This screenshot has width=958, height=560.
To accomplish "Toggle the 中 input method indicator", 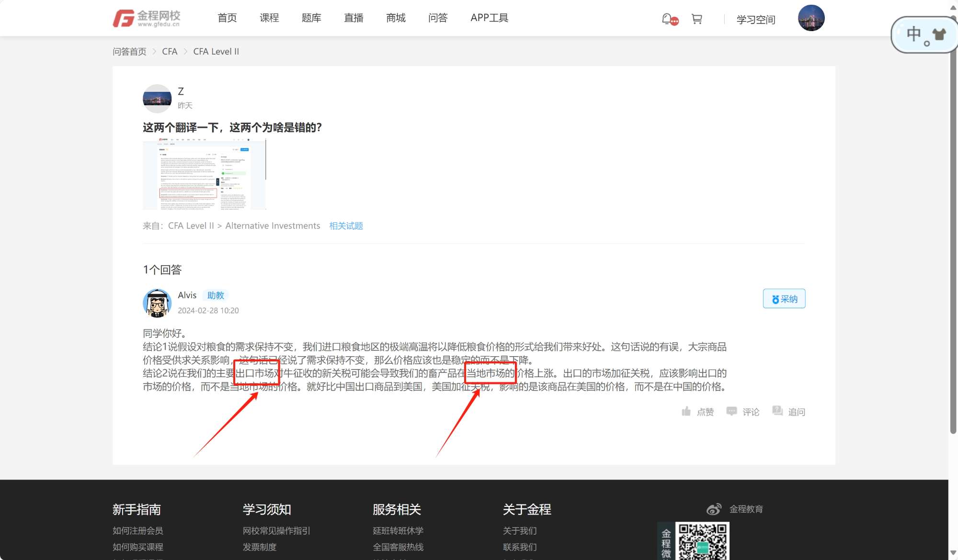I will 913,34.
